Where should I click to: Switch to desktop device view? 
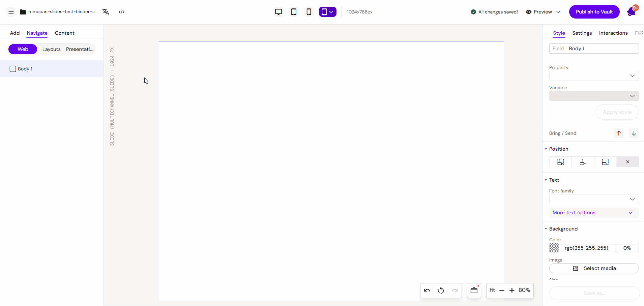click(x=279, y=12)
